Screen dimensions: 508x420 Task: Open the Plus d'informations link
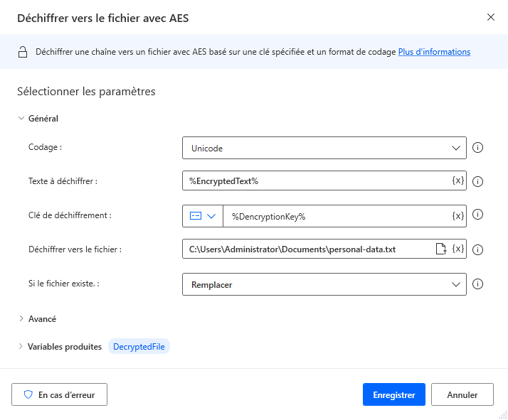pyautogui.click(x=434, y=52)
